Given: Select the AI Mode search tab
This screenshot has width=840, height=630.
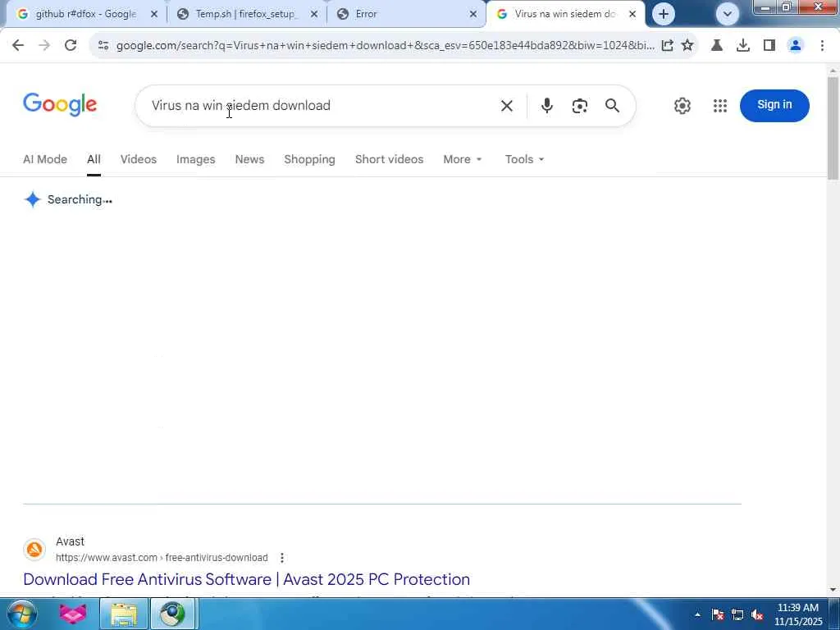Looking at the screenshot, I should pyautogui.click(x=45, y=159).
